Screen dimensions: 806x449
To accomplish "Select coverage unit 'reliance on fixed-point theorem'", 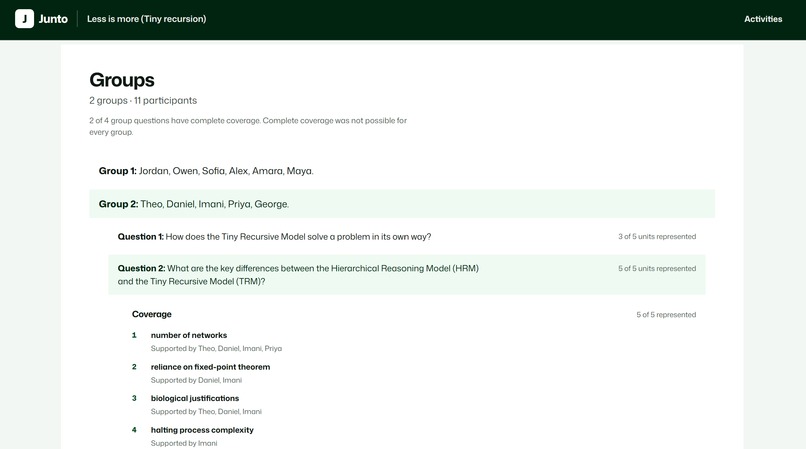I will 210,367.
